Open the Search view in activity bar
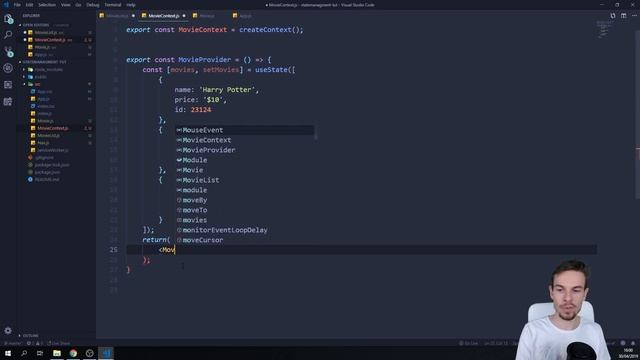 tap(8, 35)
